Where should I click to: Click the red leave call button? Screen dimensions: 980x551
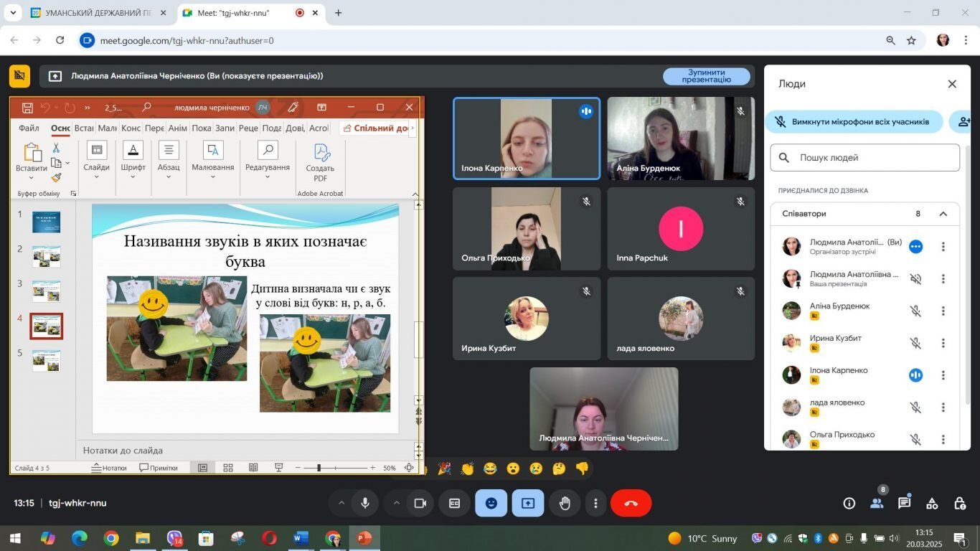(631, 504)
